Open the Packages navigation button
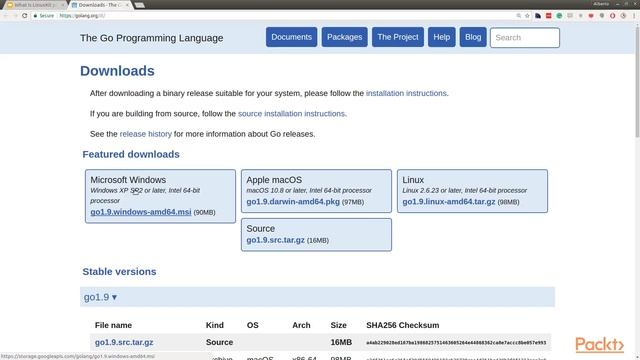Screen dimensions: 640x360 pos(344,37)
